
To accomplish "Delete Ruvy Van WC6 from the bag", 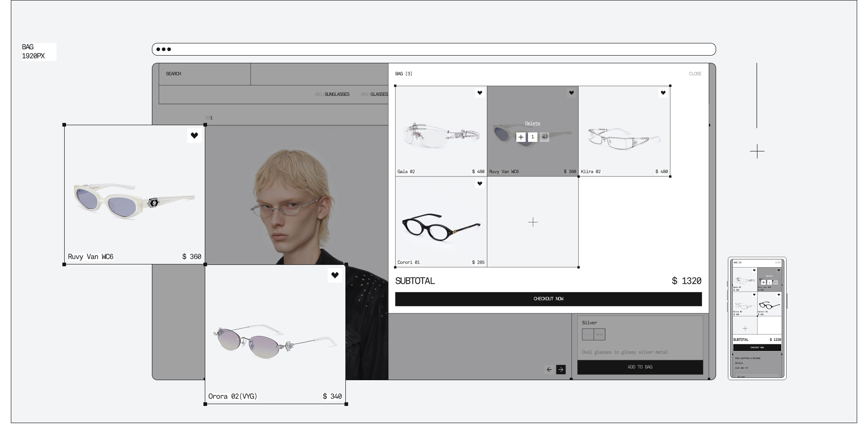I will click(x=532, y=123).
